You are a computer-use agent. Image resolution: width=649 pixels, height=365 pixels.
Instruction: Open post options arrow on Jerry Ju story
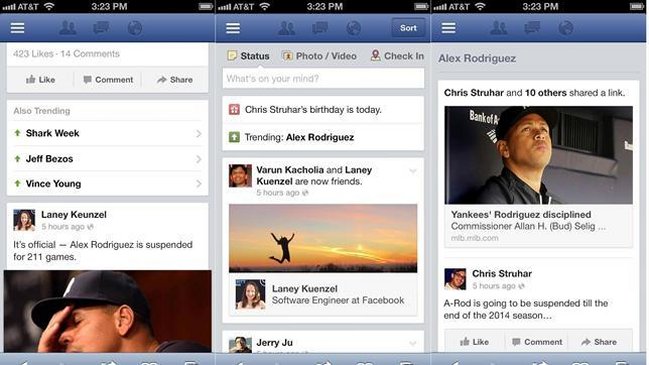tap(413, 343)
